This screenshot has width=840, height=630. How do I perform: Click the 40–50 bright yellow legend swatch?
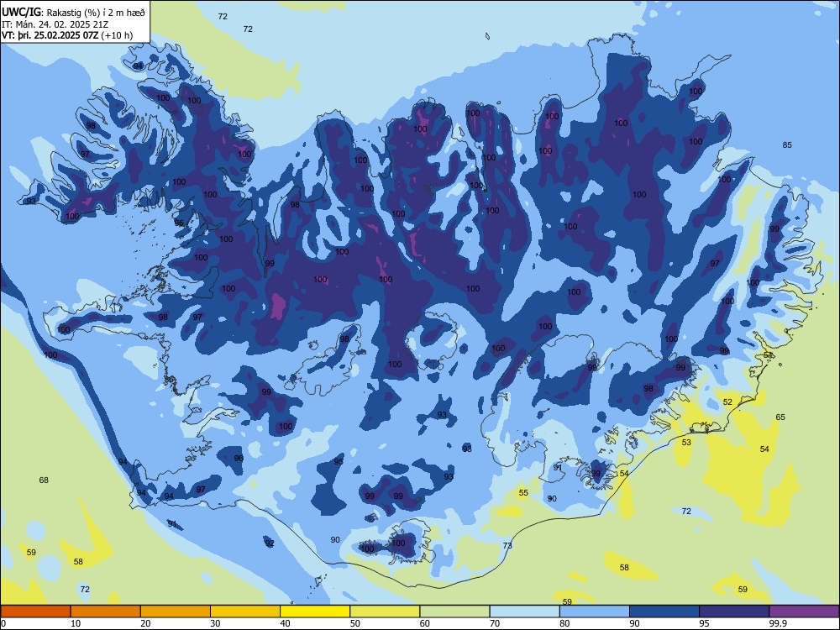(315, 612)
